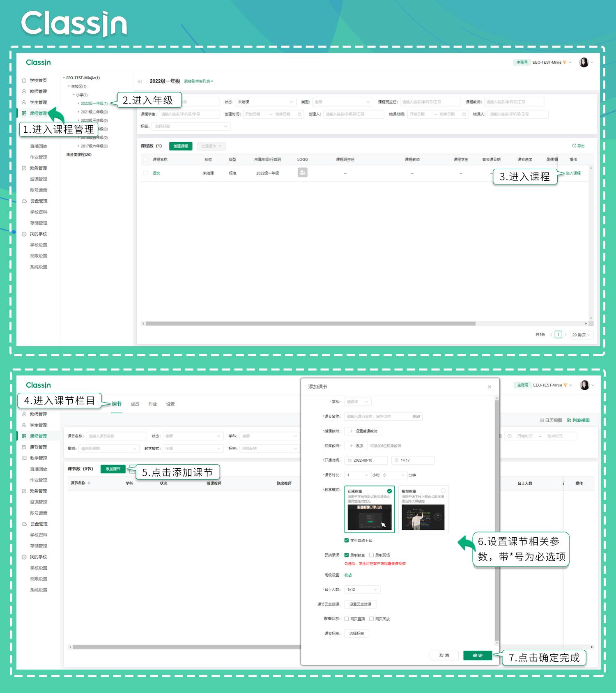The image size is (616, 693).
Task: Open 直播回放 menu in bottom screenshot sidebar
Action: pyautogui.click(x=39, y=469)
